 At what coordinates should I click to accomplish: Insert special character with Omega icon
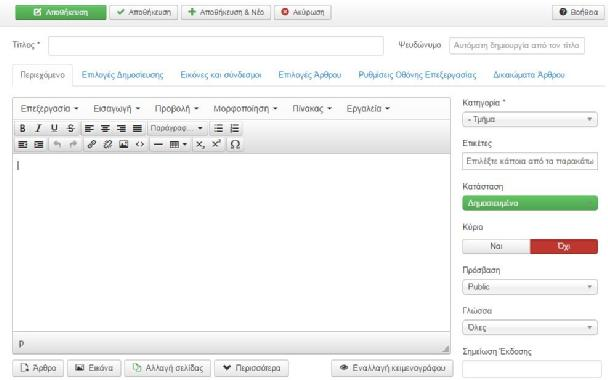(x=235, y=145)
